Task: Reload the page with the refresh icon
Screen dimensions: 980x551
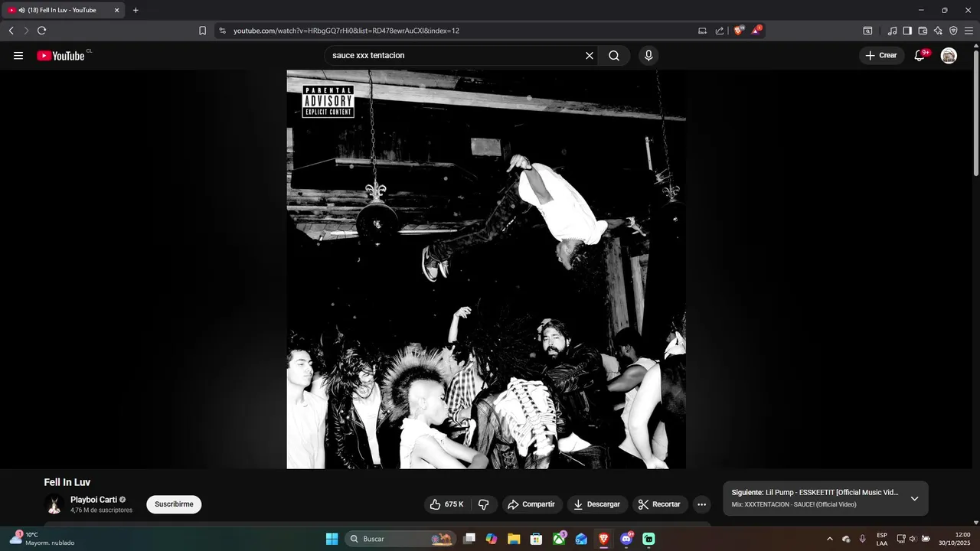Action: 41,31
